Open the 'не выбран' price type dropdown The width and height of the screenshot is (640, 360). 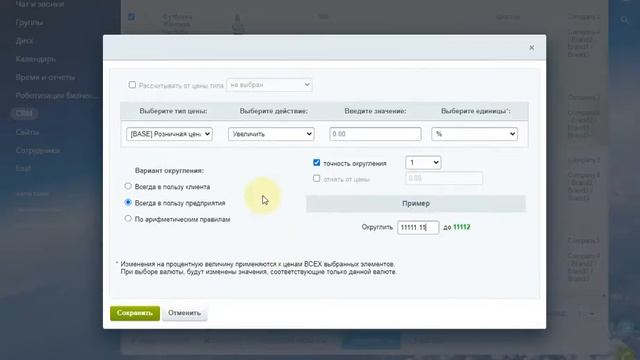click(269, 85)
